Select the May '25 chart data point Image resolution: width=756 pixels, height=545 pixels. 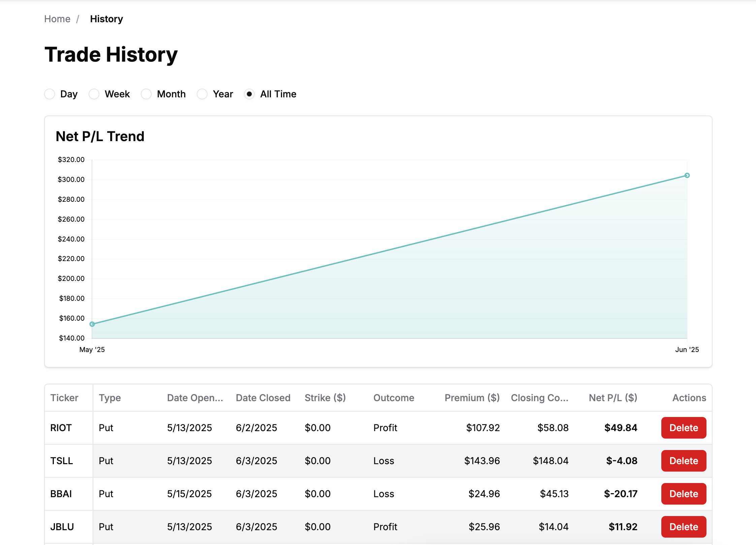92,324
